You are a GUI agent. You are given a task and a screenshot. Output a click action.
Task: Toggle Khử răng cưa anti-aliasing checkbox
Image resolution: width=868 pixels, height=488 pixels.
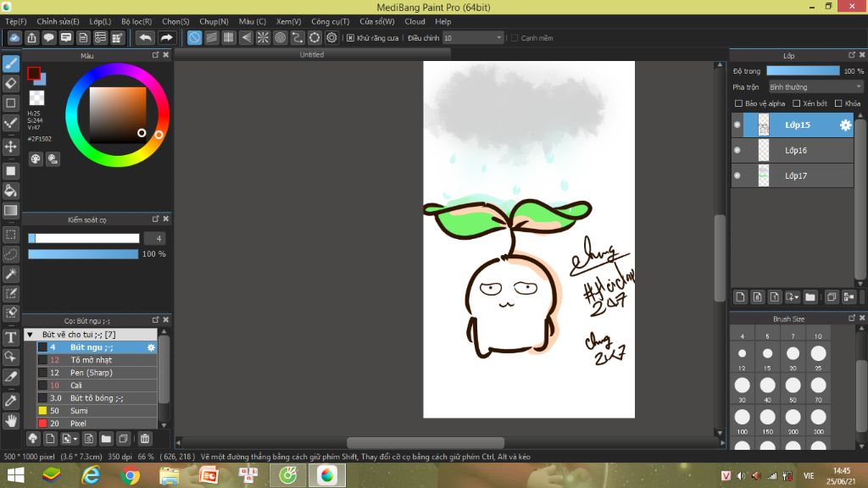tap(350, 38)
